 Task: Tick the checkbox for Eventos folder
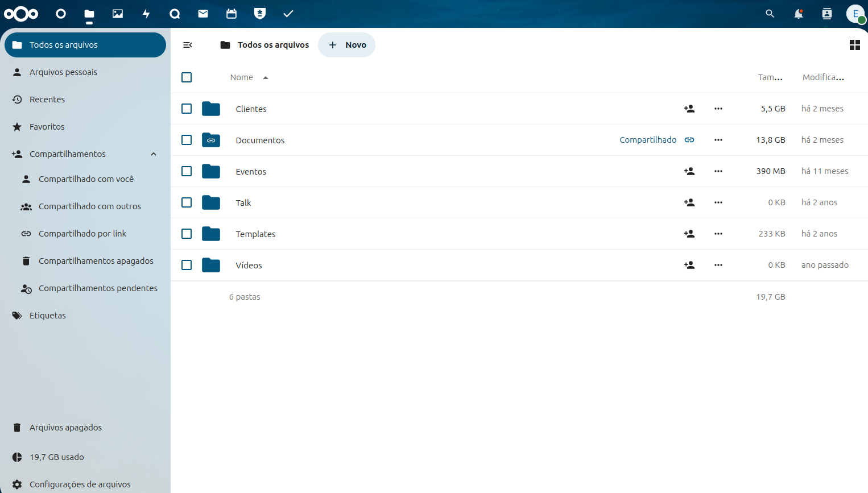point(187,171)
